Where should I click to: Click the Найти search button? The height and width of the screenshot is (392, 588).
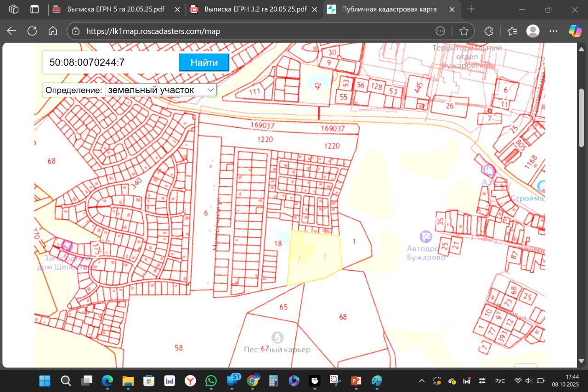pos(204,62)
